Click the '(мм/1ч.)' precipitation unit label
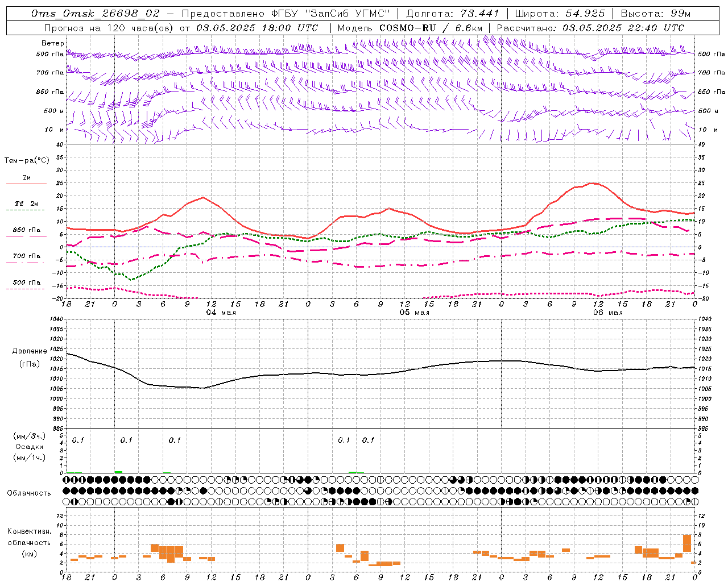 [28, 458]
